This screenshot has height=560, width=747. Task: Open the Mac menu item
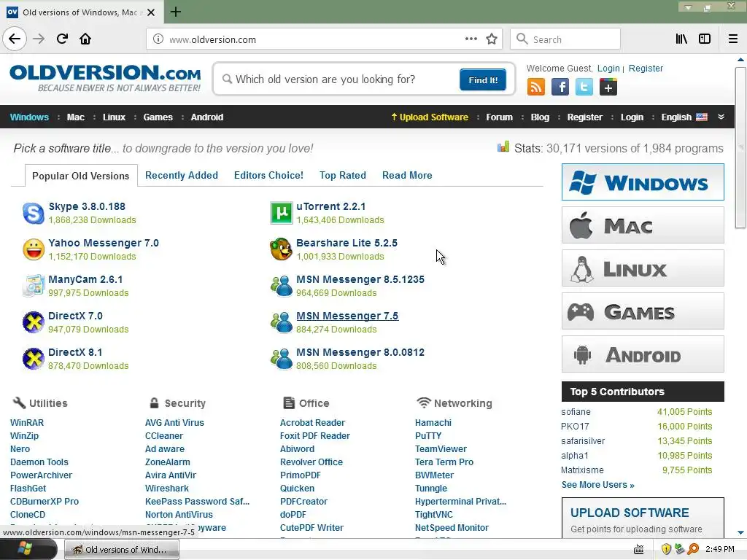75,117
